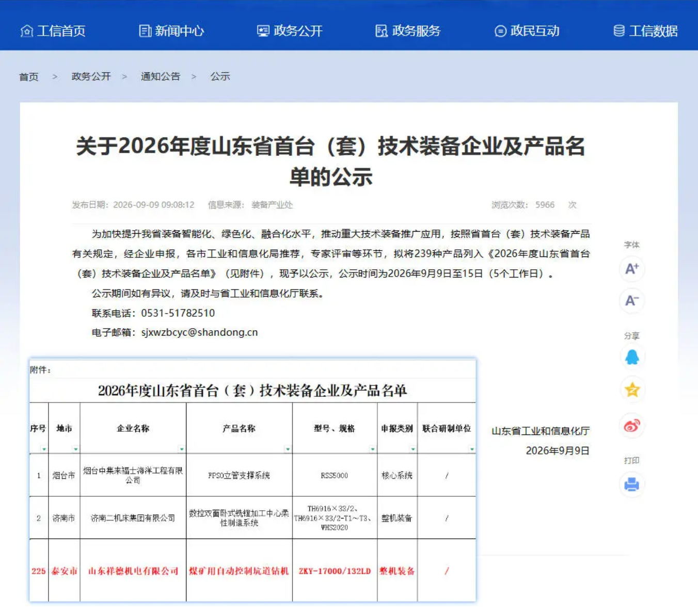The width and height of the screenshot is (698, 616).
Task: Go to the 通知公告 breadcrumb
Action: click(x=161, y=77)
